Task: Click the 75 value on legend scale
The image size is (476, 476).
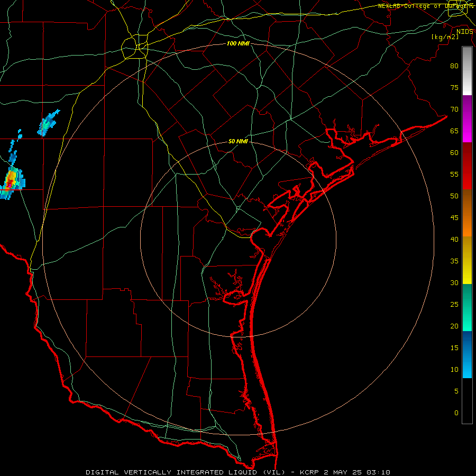Action: 454,87
